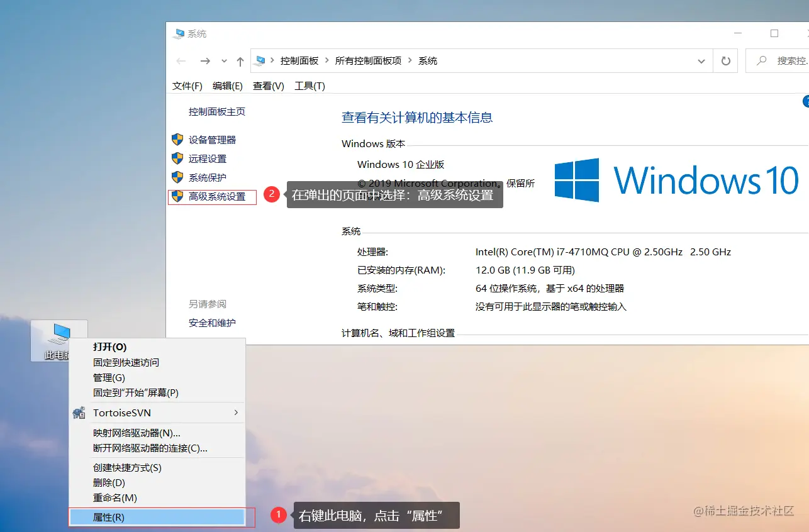809x532 pixels.
Task: Click processor value Intel(R) Core(TM) i7-4710MQ
Action: (x=603, y=252)
